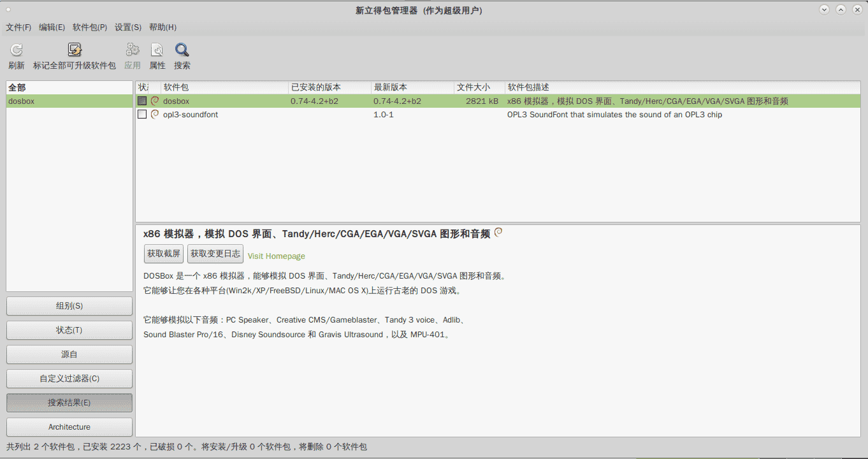Click the Debian swirl icon beside opl3-soundfont

[x=154, y=114]
